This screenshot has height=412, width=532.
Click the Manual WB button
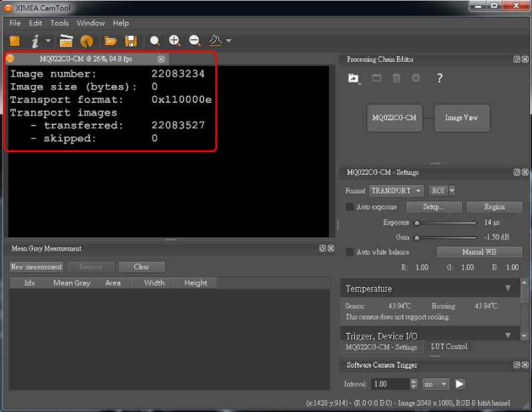click(479, 253)
